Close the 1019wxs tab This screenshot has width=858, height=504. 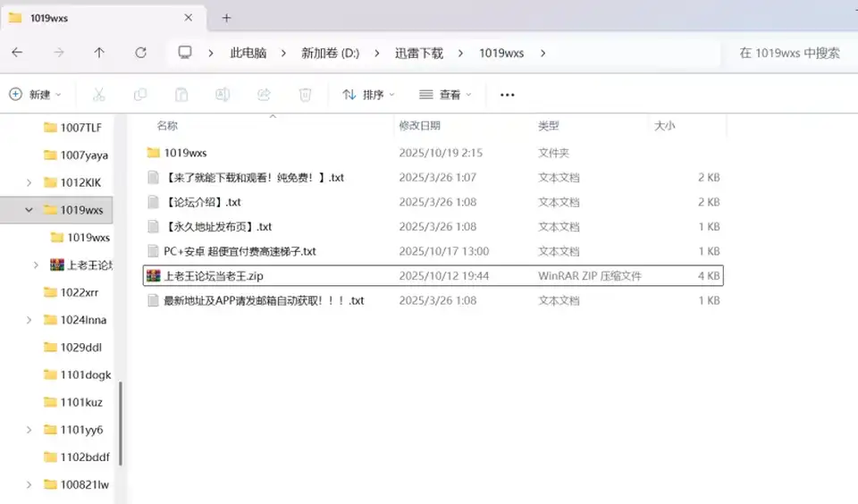click(x=189, y=18)
